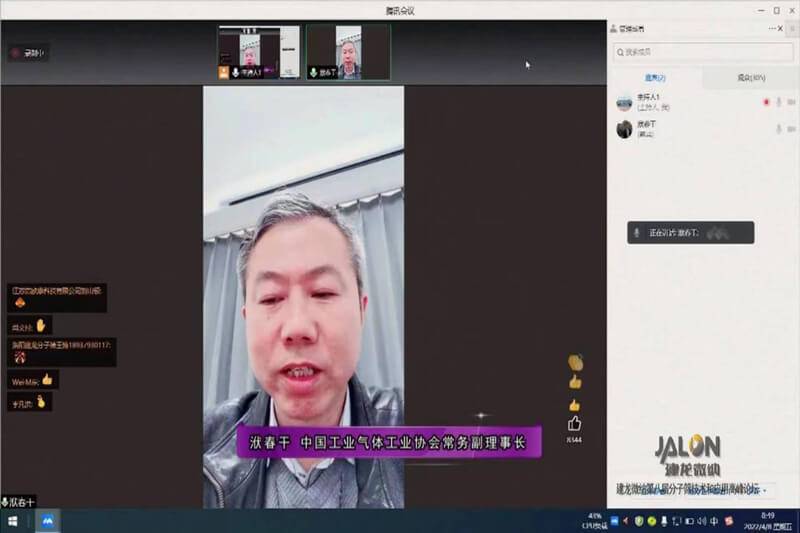The width and height of the screenshot is (800, 533).
Task: Click the host's avatar in the member list
Action: tap(624, 102)
